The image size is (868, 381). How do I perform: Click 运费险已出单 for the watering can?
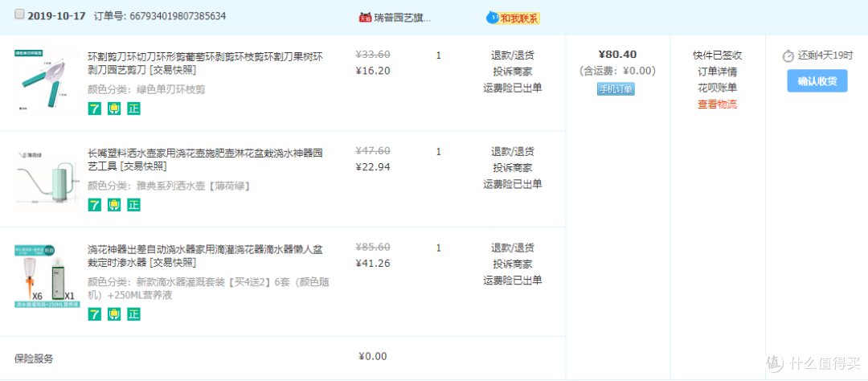(x=513, y=183)
